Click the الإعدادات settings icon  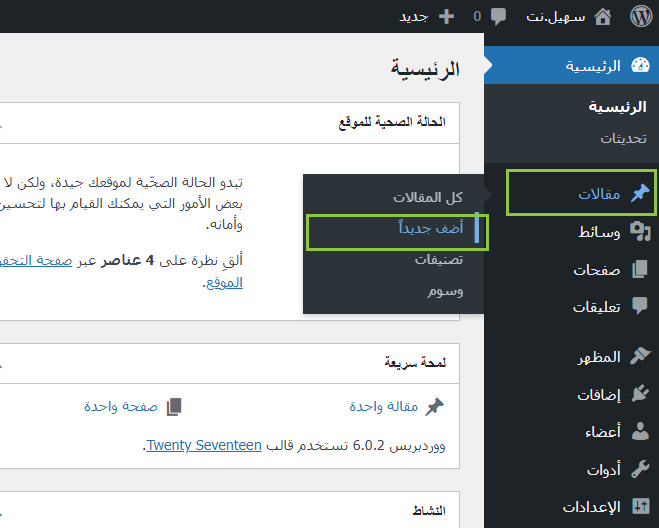click(x=640, y=507)
